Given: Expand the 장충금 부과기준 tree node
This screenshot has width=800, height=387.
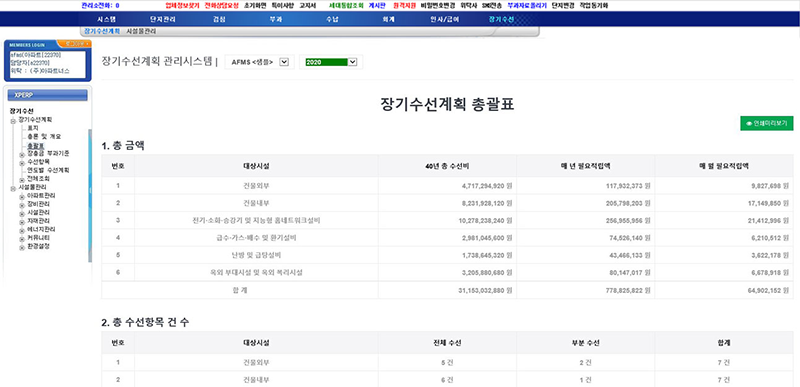Looking at the screenshot, I should (x=22, y=154).
